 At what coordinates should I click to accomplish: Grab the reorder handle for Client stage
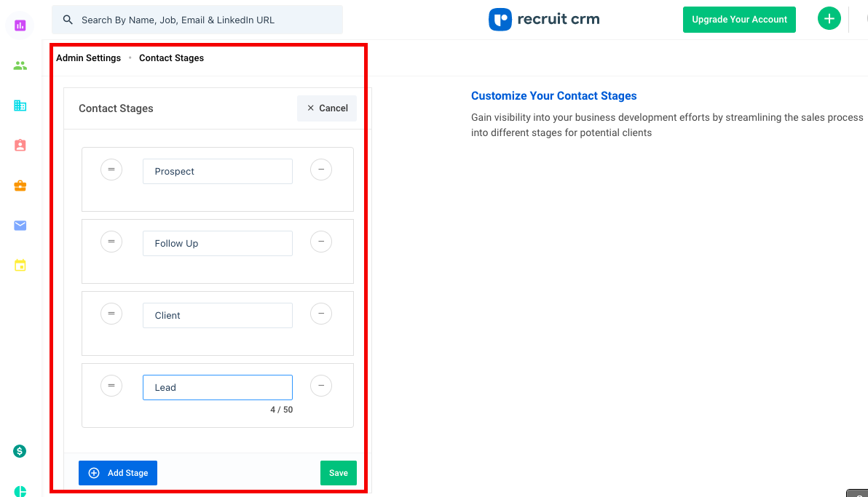111,313
